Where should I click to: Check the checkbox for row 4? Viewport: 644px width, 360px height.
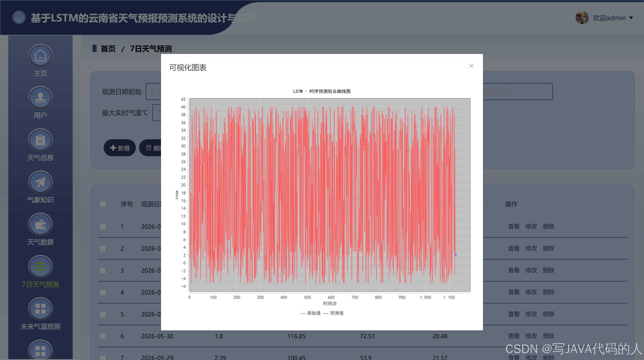coord(103,292)
